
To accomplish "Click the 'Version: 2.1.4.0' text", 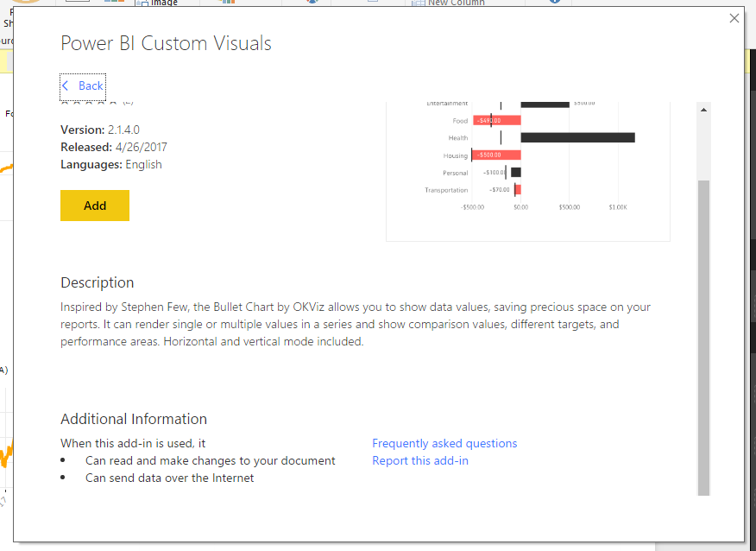I will pos(100,130).
